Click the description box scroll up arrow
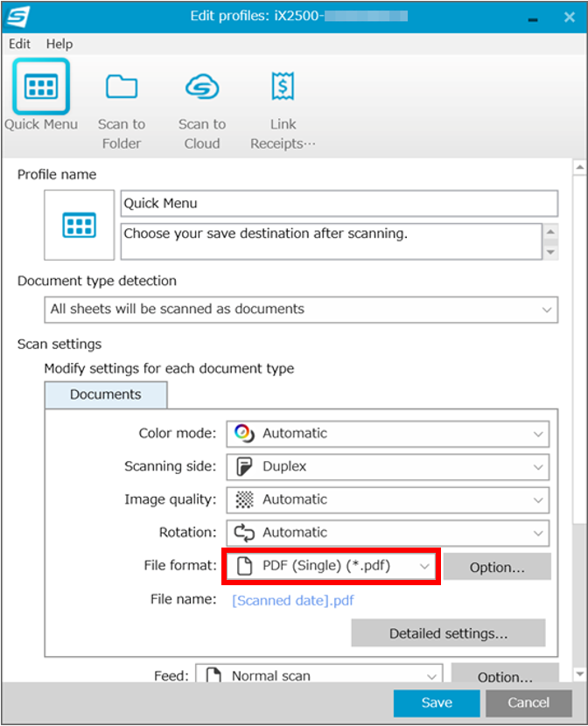Image resolution: width=588 pixels, height=726 pixels. [550, 231]
